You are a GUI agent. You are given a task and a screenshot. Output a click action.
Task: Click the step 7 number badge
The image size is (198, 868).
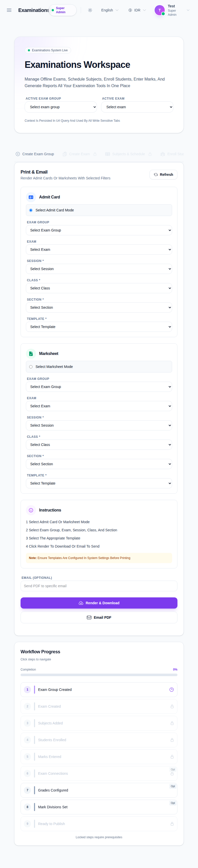click(28, 790)
